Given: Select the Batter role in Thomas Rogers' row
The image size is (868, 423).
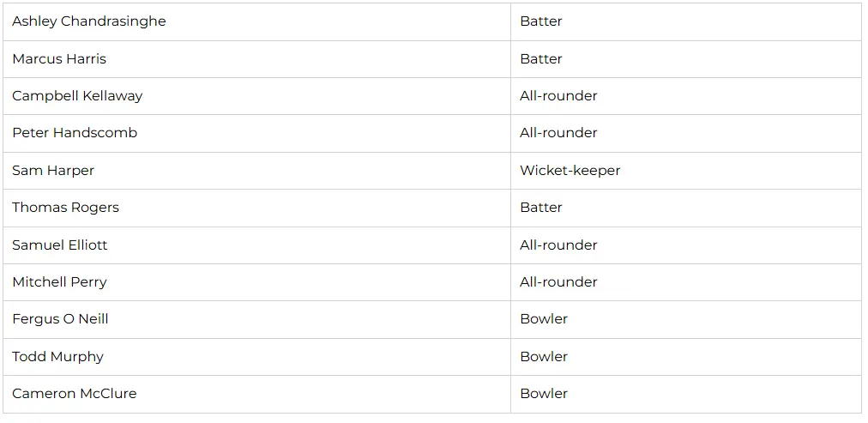Looking at the screenshot, I should tap(541, 208).
